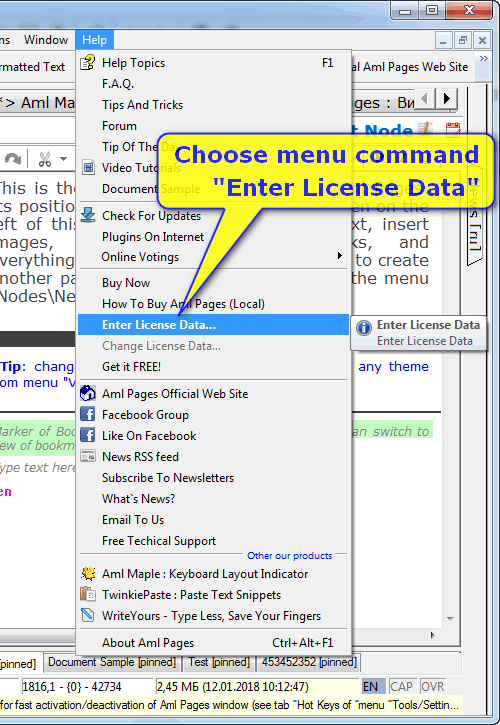Click the vertical News [ru] side tab
The height and width of the screenshot is (725, 500).
click(x=475, y=215)
